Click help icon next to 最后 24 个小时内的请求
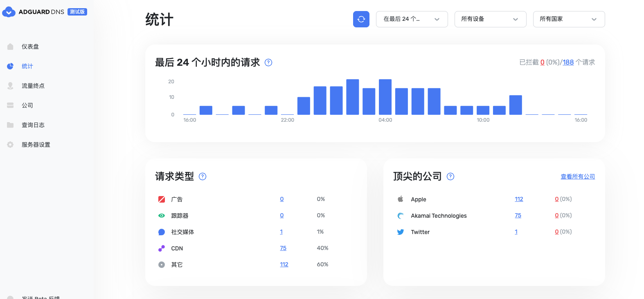 [268, 62]
